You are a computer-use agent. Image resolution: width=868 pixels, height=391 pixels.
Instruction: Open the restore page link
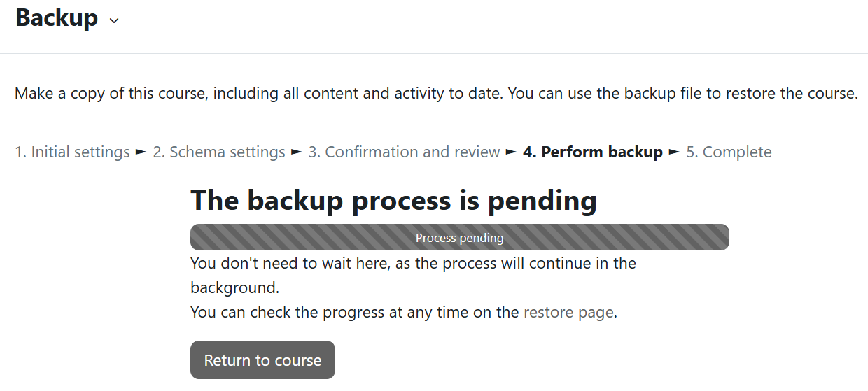(x=568, y=312)
